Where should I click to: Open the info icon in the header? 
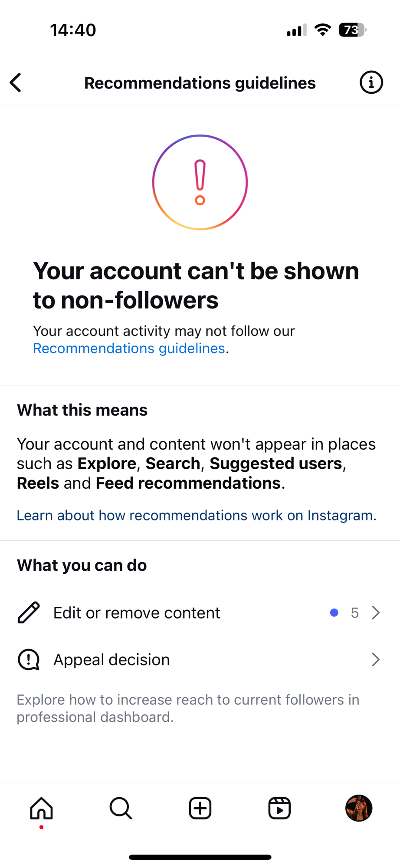tap(371, 82)
